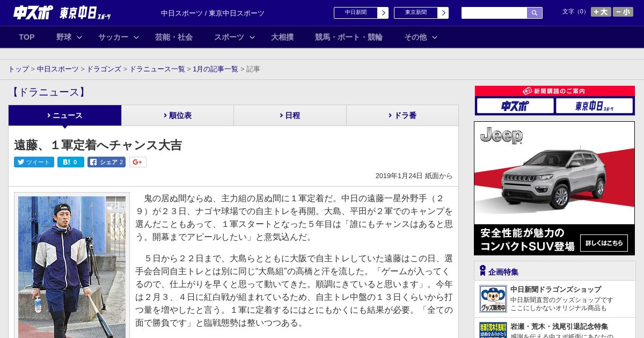Viewport: 644px width, 338px height.
Task: Open the 芸能・社会 menu item
Action: point(174,37)
